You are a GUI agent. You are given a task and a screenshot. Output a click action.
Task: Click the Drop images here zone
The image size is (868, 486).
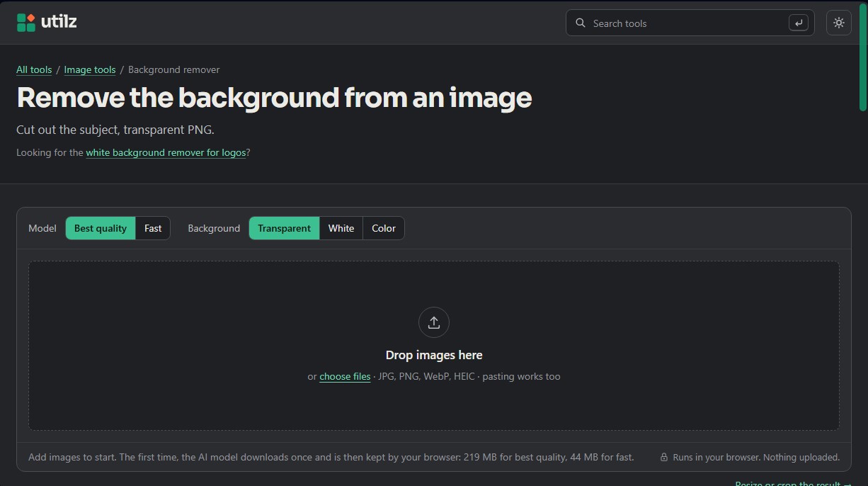click(x=434, y=346)
